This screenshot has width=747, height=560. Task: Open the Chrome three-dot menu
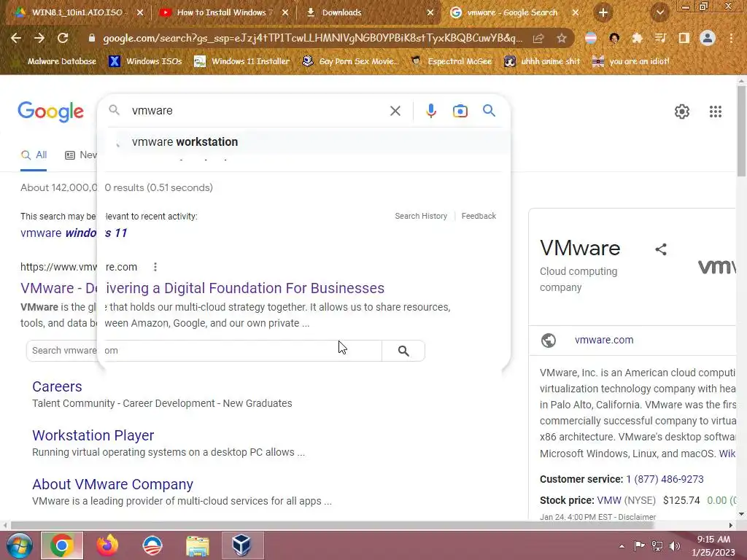[x=731, y=38]
